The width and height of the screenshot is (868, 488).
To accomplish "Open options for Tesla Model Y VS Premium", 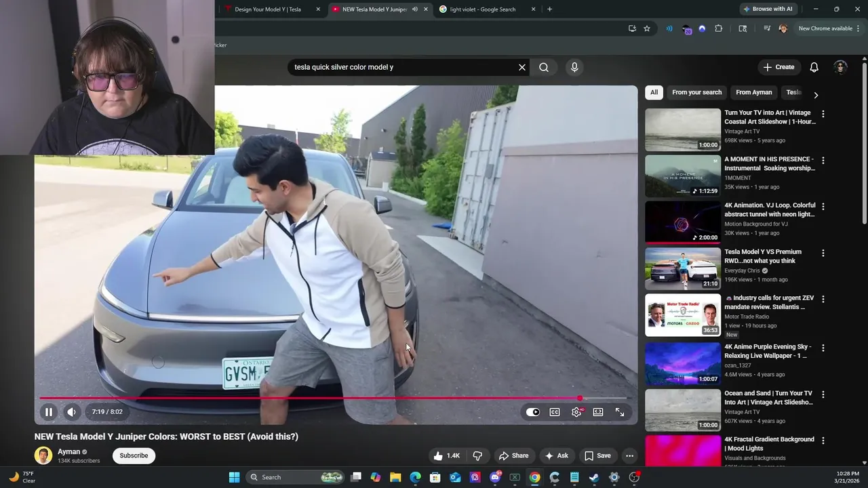I will click(823, 253).
